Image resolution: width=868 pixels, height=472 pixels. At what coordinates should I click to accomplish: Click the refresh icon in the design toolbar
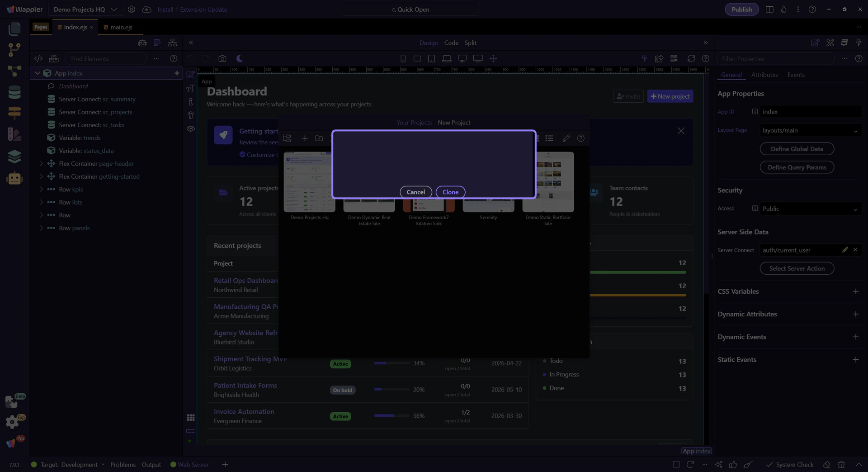691,59
